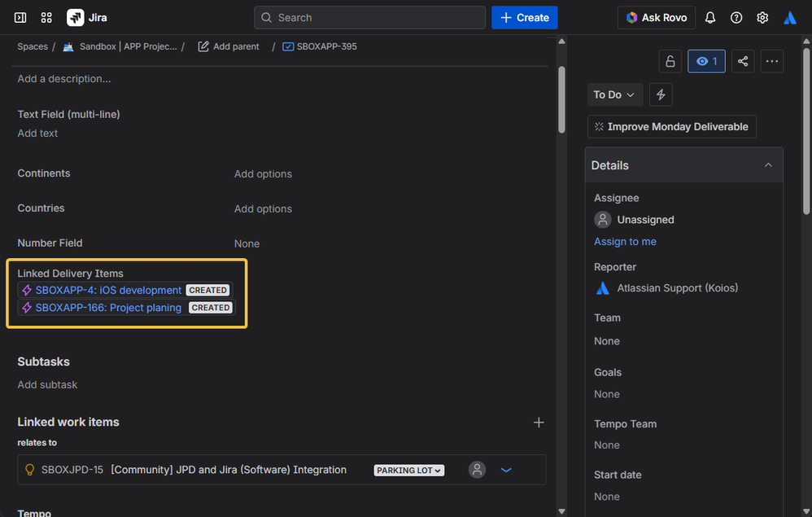Edit the Goals field None value
812x517 pixels.
pyautogui.click(x=607, y=394)
